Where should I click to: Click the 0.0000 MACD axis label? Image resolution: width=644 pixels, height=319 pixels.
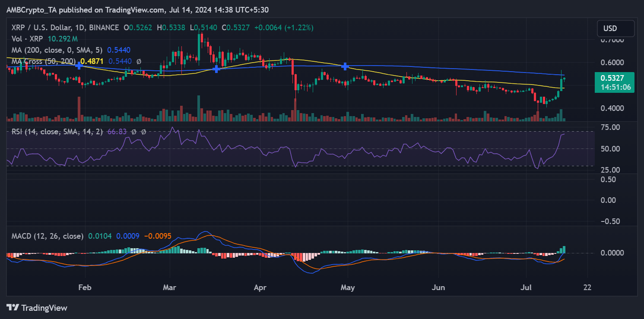pyautogui.click(x=612, y=253)
